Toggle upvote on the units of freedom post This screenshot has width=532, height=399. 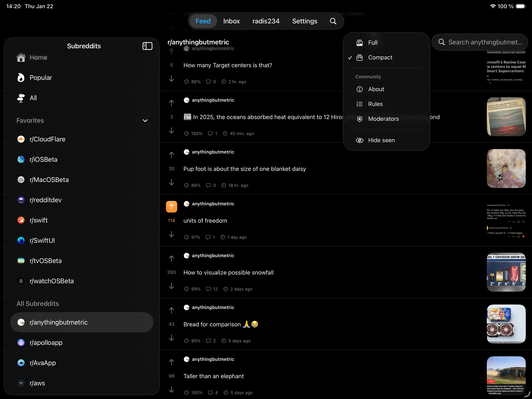pos(171,207)
